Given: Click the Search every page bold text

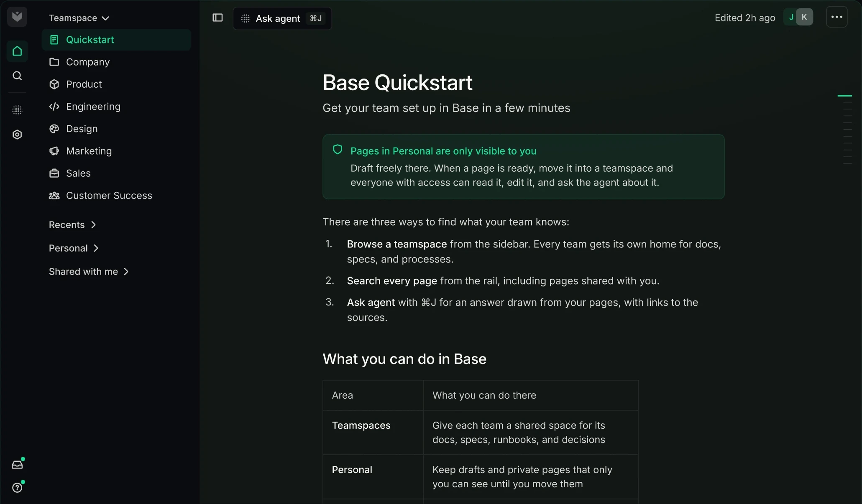Looking at the screenshot, I should [x=392, y=281].
